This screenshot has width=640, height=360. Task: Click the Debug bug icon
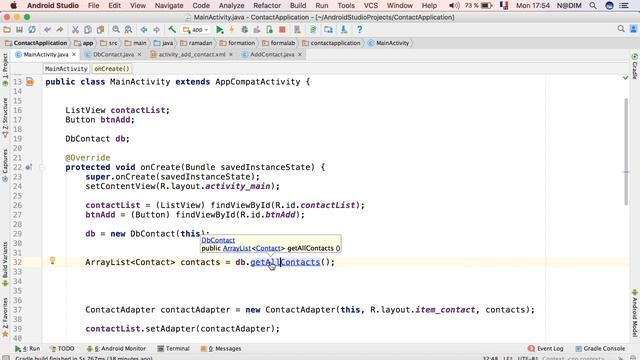(x=244, y=29)
